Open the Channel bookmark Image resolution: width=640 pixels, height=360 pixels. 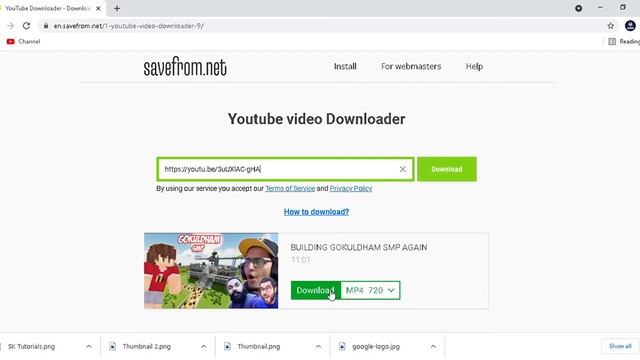point(24,41)
